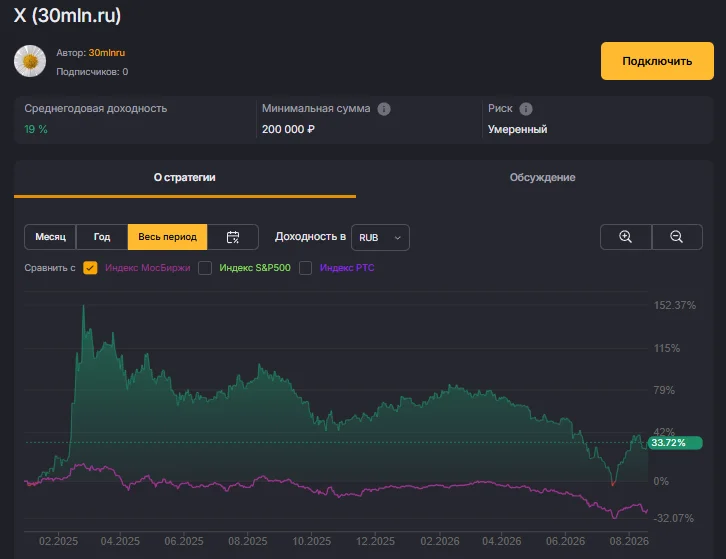
Task: Click the 200 000 ₽ minimum amount
Action: (288, 129)
